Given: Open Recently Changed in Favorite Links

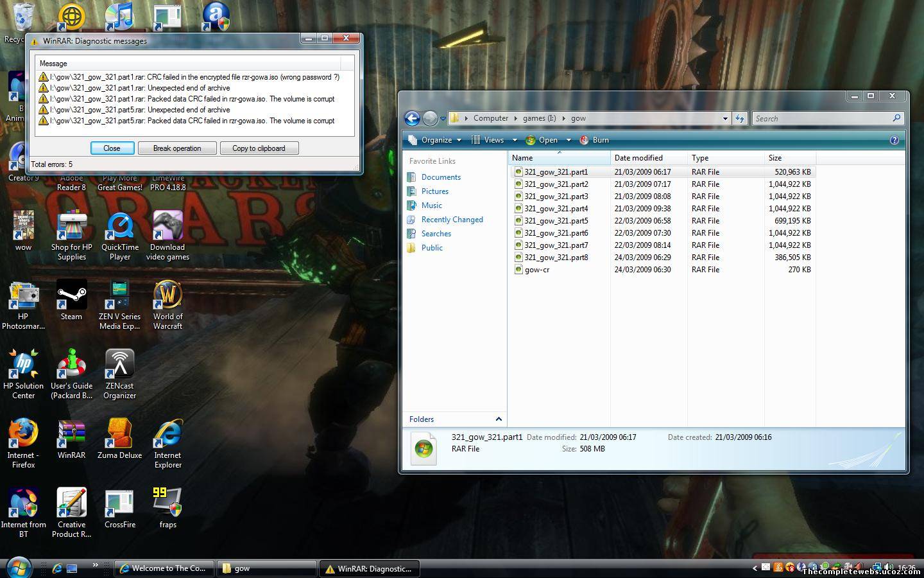Looking at the screenshot, I should click(x=452, y=220).
